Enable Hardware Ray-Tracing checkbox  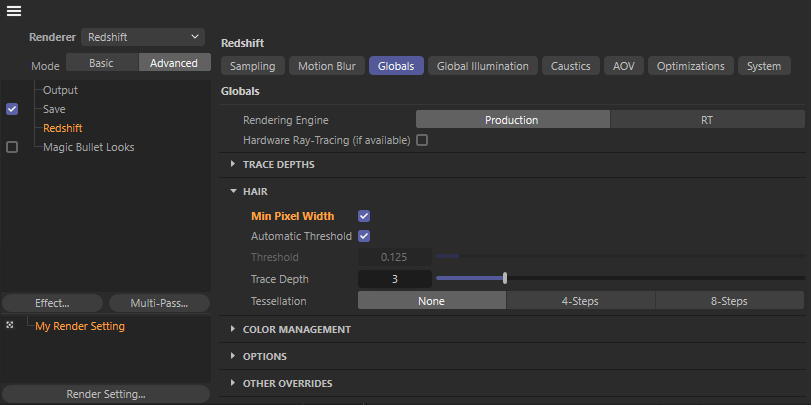coord(422,140)
